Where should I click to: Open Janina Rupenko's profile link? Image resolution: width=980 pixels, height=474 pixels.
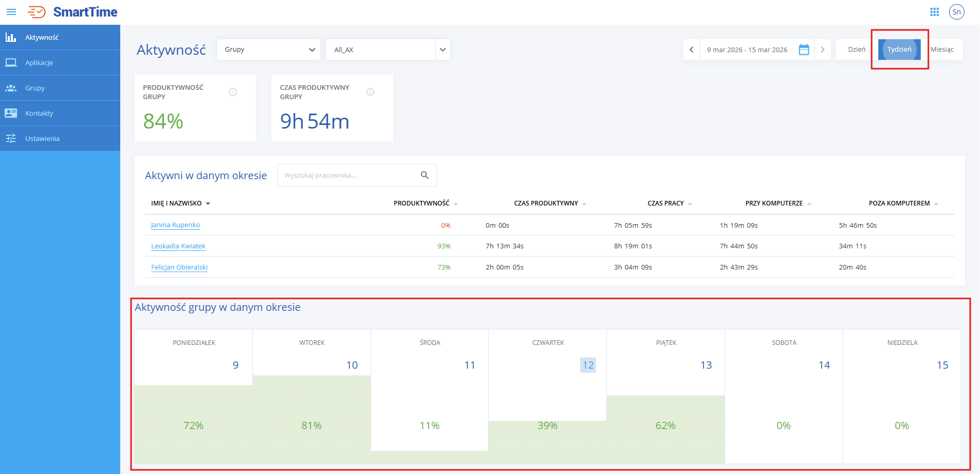coord(175,225)
